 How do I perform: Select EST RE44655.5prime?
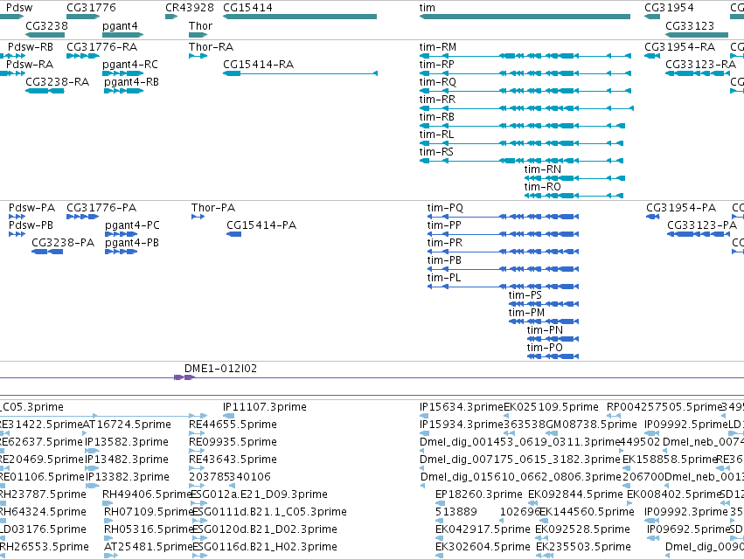click(233, 425)
